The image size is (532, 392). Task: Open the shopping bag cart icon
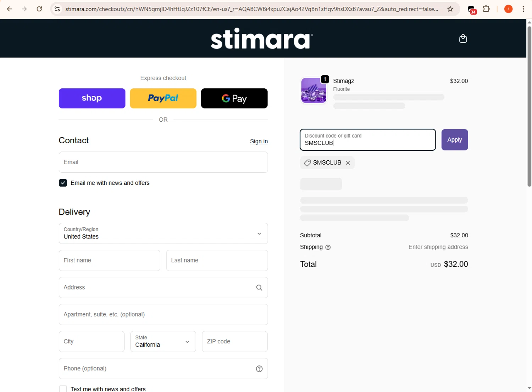tap(463, 38)
